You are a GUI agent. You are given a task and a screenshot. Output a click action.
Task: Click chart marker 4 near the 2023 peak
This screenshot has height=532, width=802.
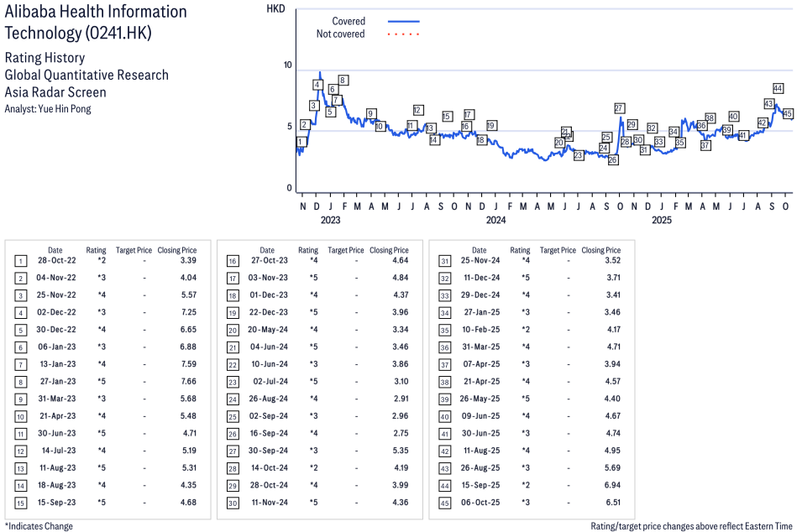coord(317,85)
